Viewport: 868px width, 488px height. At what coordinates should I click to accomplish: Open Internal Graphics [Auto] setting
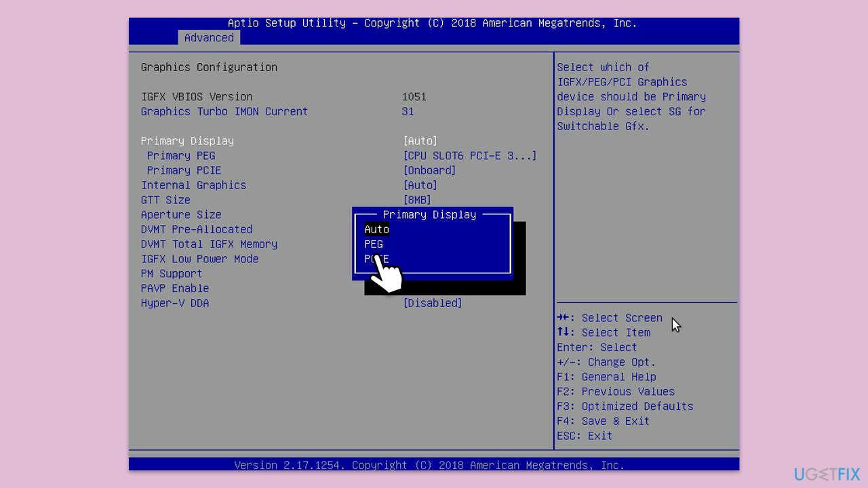coord(420,186)
